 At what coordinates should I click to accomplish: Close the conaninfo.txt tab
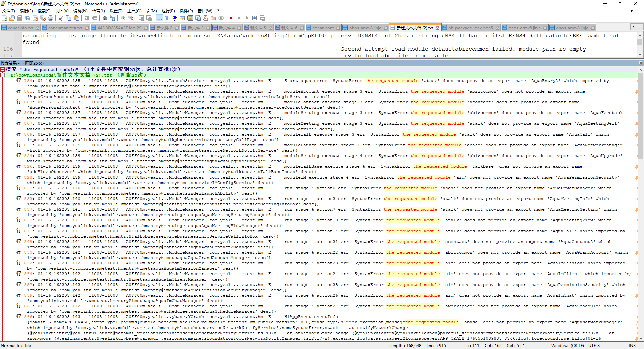tap(37, 28)
